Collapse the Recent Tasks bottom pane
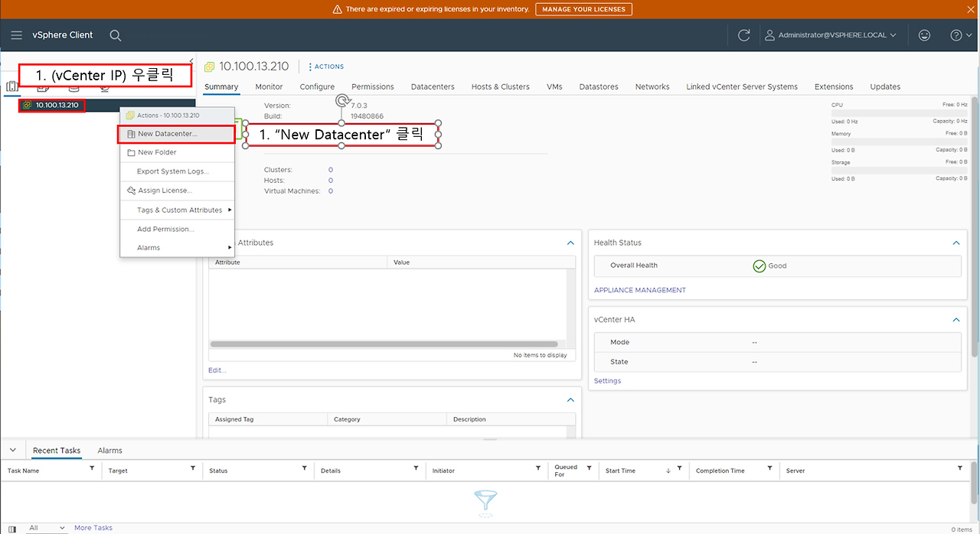980x534 pixels. 13,450
